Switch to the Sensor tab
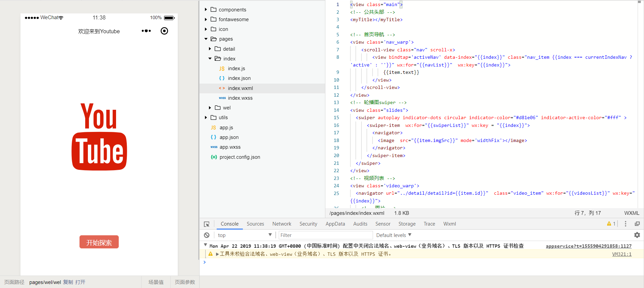644x288 pixels. (x=383, y=224)
